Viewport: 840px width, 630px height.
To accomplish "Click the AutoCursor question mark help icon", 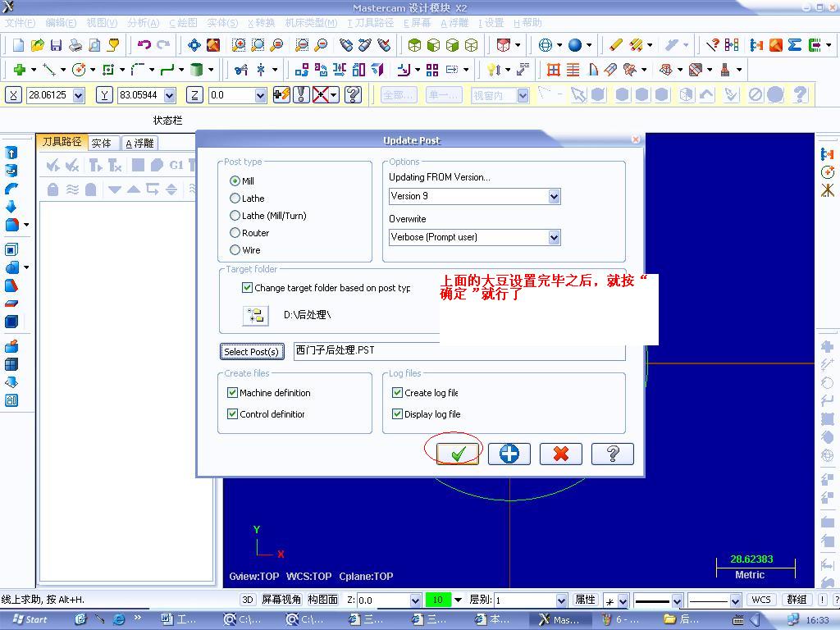I will tap(353, 95).
